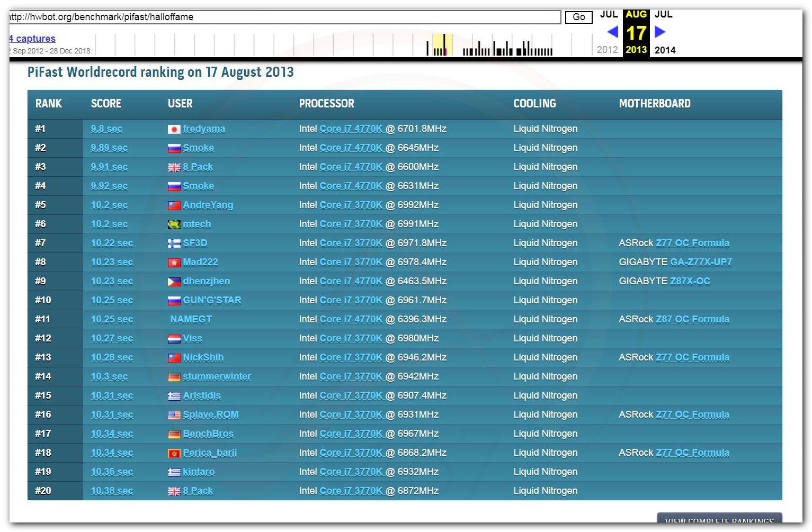This screenshot has width=812, height=532.
Task: Click the UK flag in rank #20 row
Action: [x=174, y=491]
